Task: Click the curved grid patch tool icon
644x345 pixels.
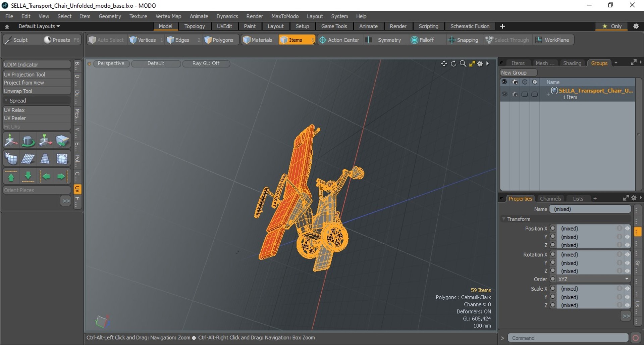Action: (x=11, y=158)
